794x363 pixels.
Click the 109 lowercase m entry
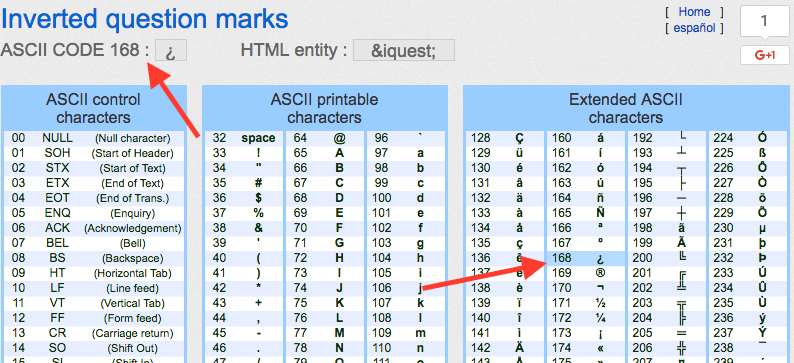(x=406, y=334)
